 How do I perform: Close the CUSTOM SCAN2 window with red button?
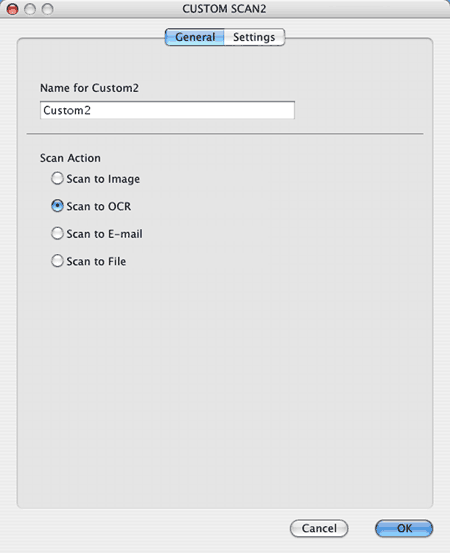click(x=13, y=9)
